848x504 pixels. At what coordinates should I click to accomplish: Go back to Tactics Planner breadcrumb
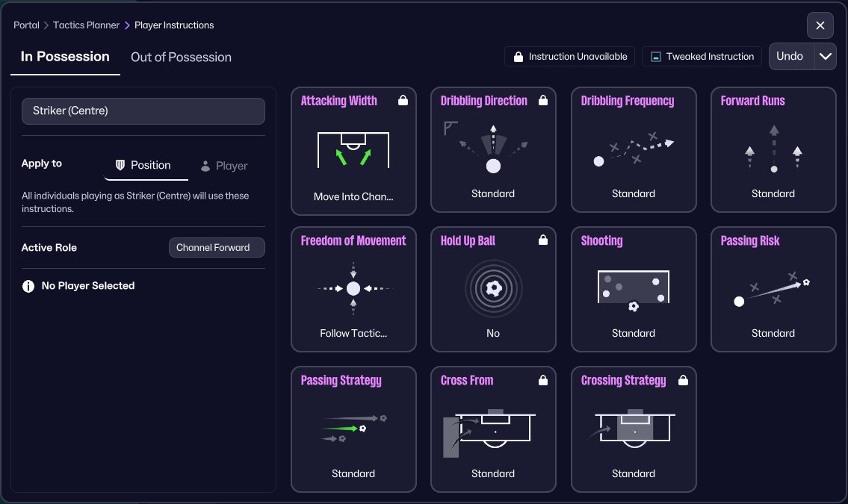(x=86, y=25)
